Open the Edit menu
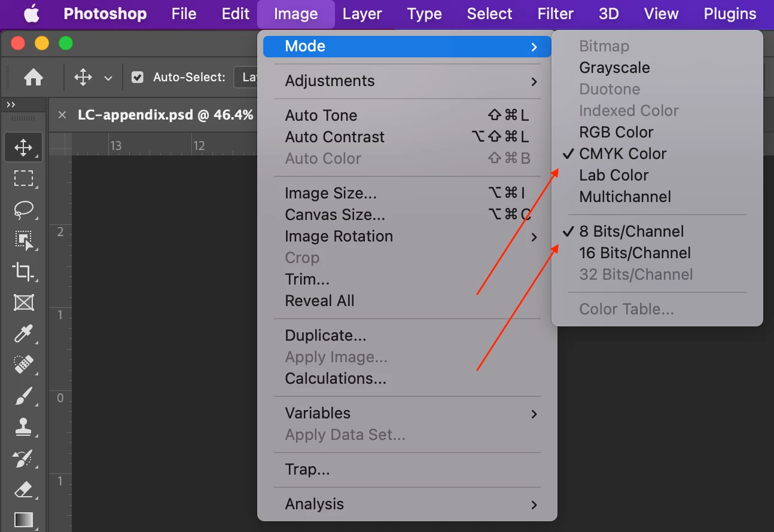Image resolution: width=774 pixels, height=532 pixels. point(236,14)
